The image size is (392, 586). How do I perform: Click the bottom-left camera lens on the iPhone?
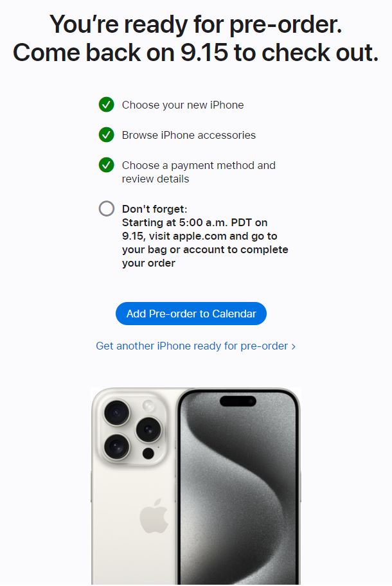117,447
